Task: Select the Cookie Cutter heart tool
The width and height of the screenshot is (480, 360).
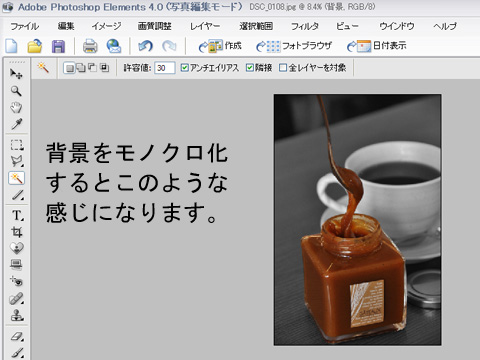Action: [16, 248]
